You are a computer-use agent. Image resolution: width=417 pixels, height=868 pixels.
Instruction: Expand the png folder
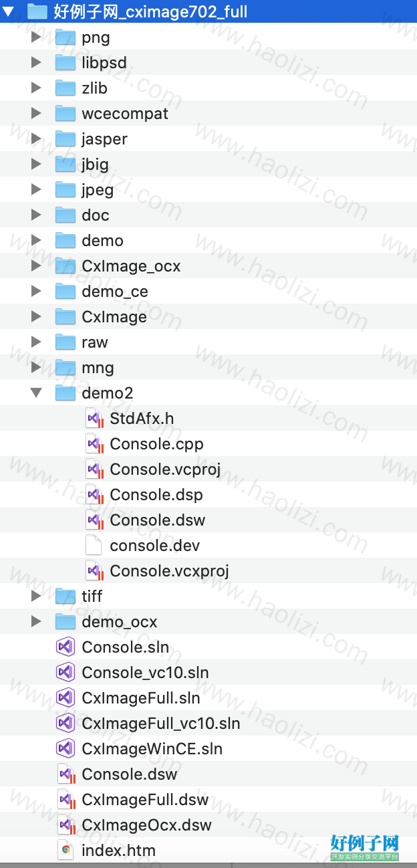coord(36,37)
